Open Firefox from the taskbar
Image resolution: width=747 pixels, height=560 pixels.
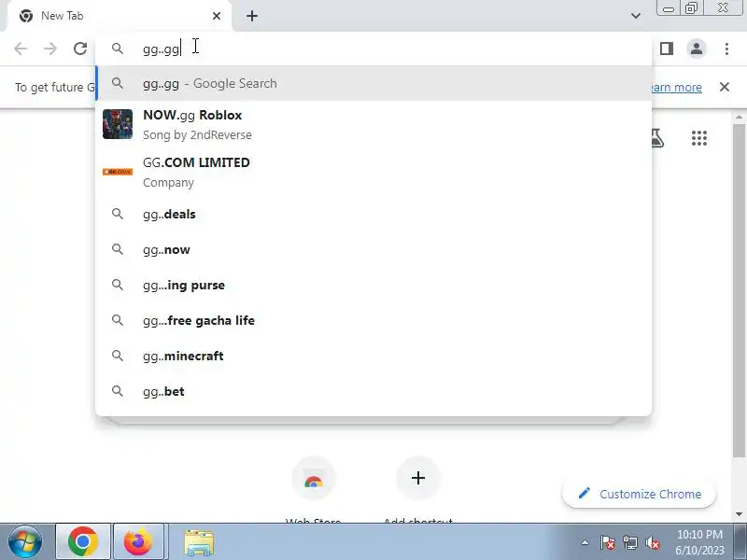pos(138,541)
